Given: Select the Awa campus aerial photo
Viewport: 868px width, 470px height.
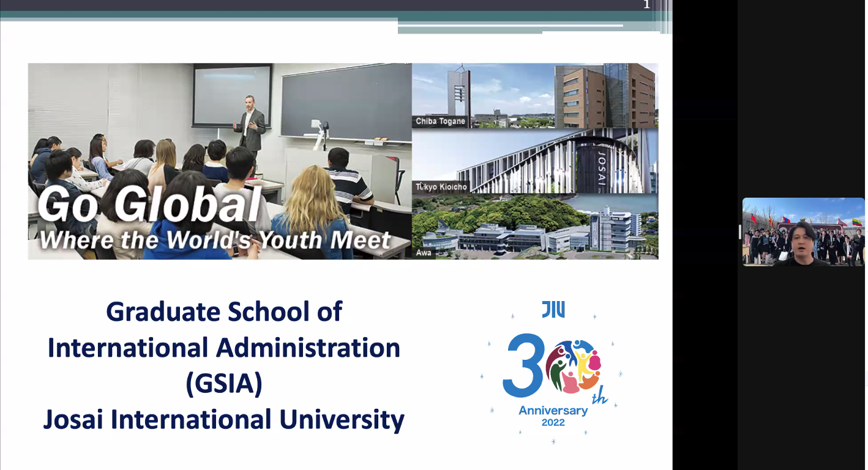Looking at the screenshot, I should click(534, 226).
